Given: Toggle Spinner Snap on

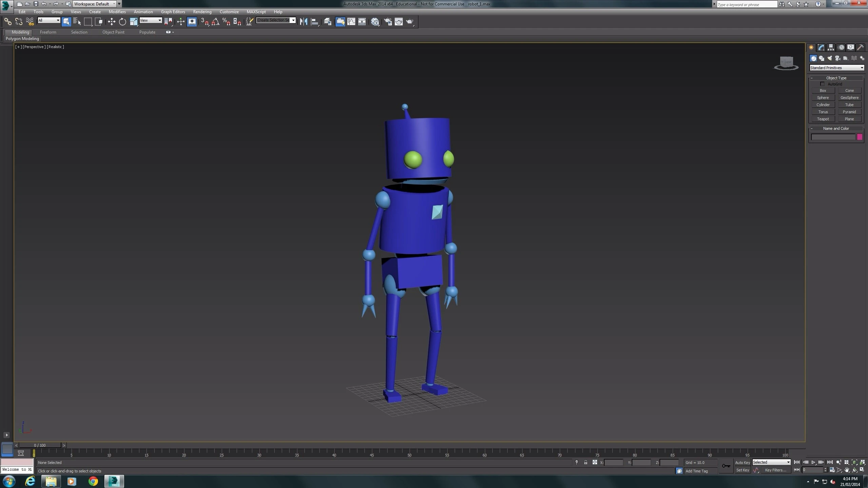Looking at the screenshot, I should point(237,22).
